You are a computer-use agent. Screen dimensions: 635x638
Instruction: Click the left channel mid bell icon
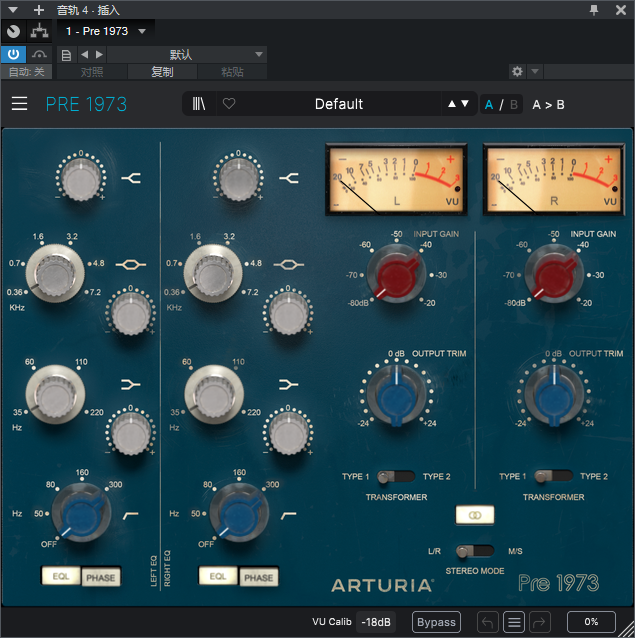131,265
